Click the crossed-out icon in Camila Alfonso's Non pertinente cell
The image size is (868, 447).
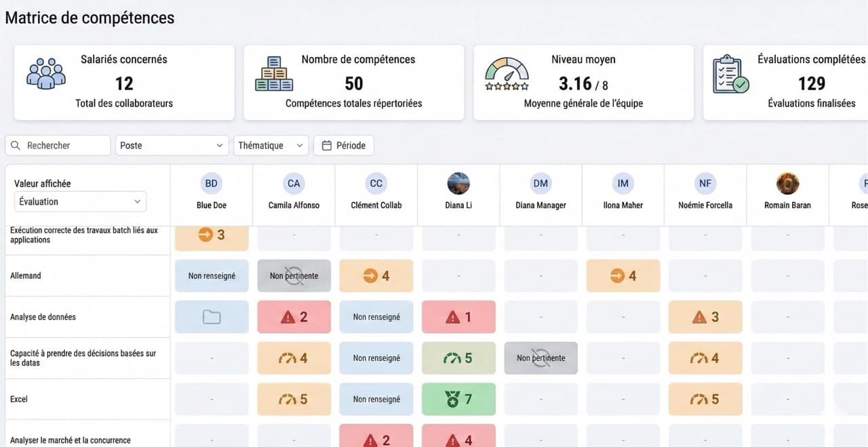(294, 276)
